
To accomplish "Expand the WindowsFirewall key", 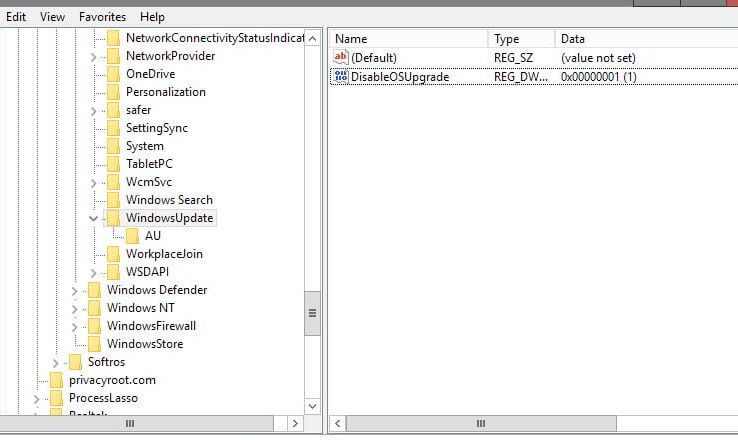I will (x=74, y=326).
